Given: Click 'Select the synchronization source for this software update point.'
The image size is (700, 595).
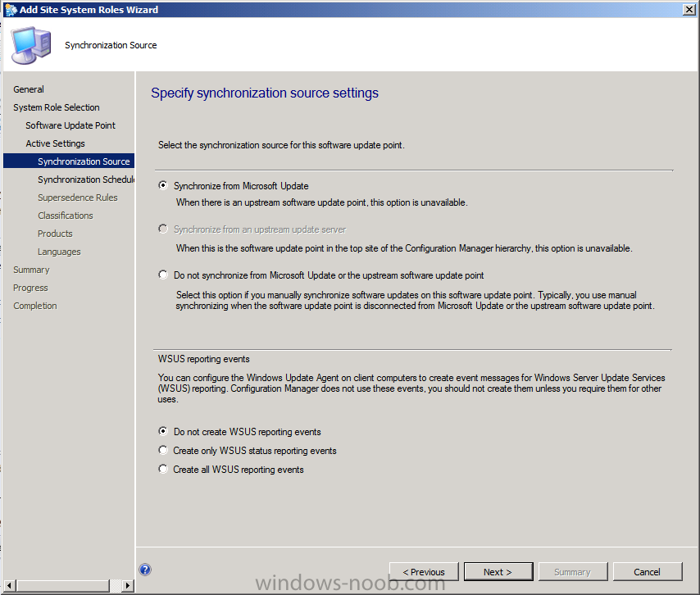Looking at the screenshot, I should pyautogui.click(x=281, y=145).
